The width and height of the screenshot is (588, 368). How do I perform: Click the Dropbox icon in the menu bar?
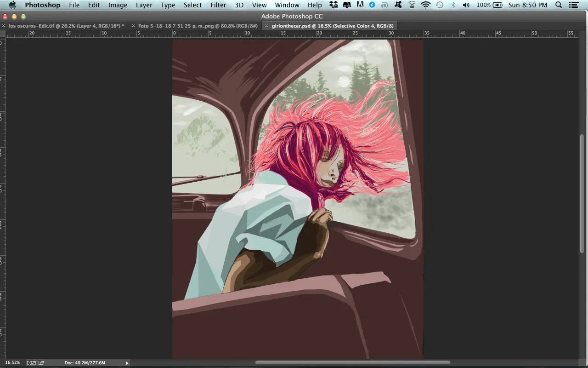point(334,5)
